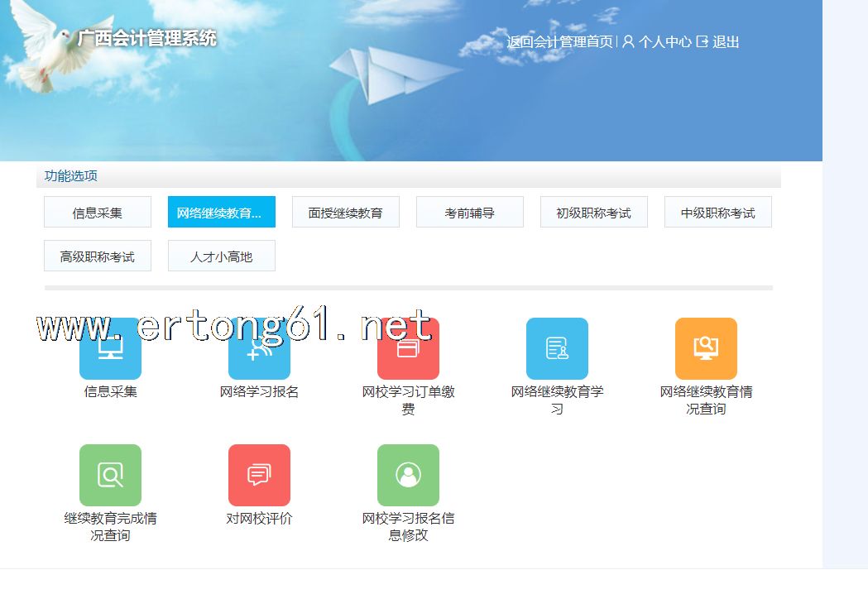868x594 pixels.
Task: Launch the 网络继续教育学习 icon
Action: pos(557,349)
